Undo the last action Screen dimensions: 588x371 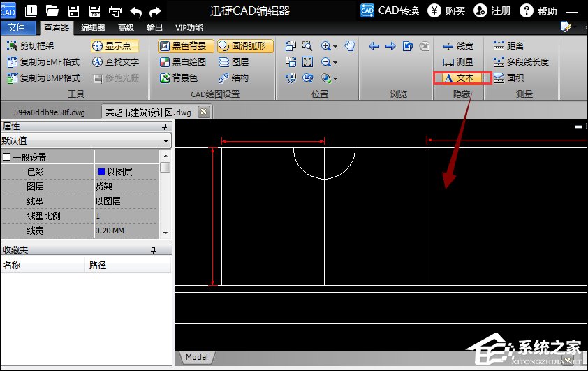[135, 11]
